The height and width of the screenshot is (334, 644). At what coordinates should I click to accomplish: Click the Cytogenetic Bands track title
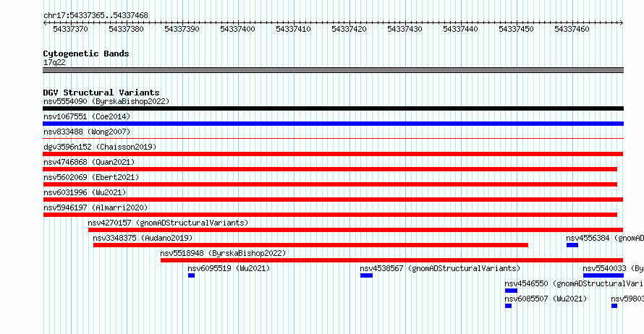click(x=86, y=53)
